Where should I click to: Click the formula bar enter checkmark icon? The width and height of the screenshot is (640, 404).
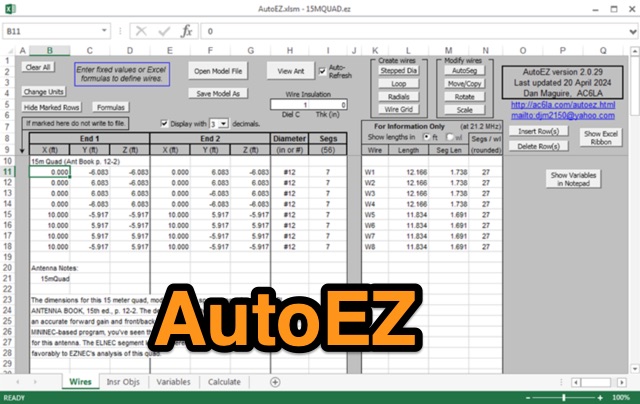[x=164, y=31]
